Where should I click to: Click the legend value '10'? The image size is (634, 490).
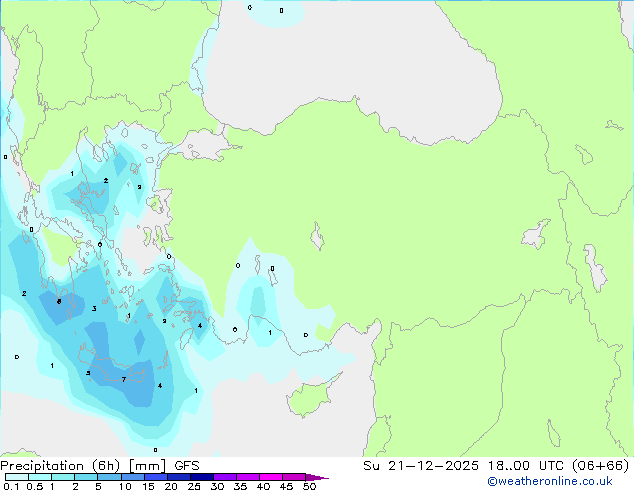tap(125, 486)
